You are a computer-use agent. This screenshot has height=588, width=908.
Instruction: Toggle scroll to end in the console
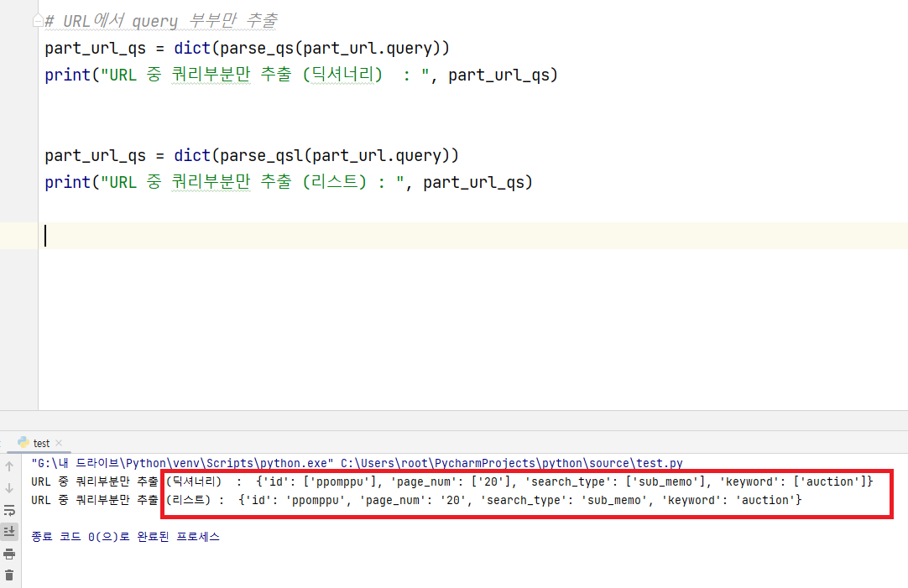click(9, 531)
